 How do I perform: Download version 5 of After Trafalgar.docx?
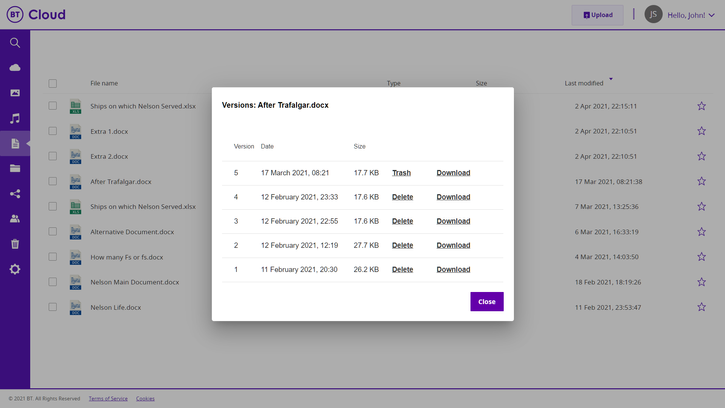pyautogui.click(x=453, y=173)
